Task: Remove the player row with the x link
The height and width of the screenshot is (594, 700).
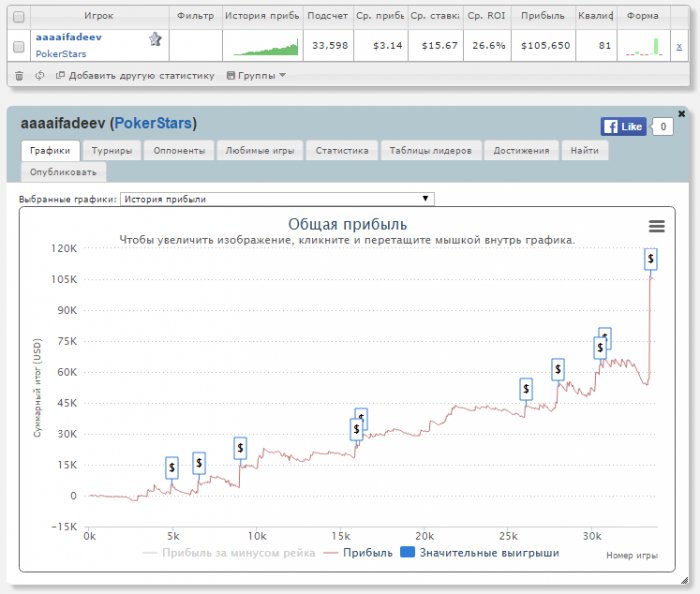Action: (680, 46)
